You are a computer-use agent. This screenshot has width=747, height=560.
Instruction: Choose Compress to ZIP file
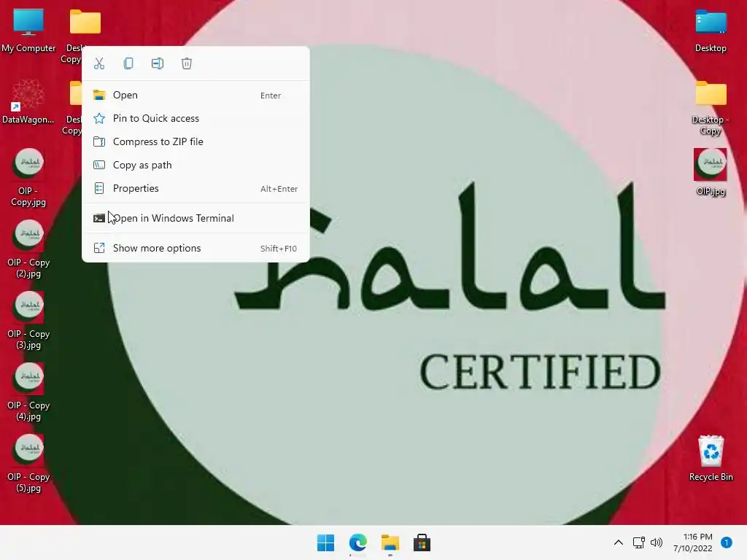(196, 142)
